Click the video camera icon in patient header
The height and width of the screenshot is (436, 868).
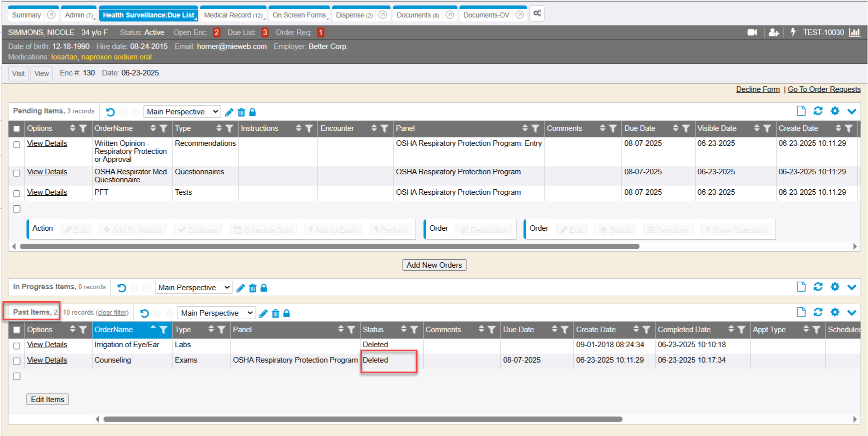pyautogui.click(x=752, y=32)
